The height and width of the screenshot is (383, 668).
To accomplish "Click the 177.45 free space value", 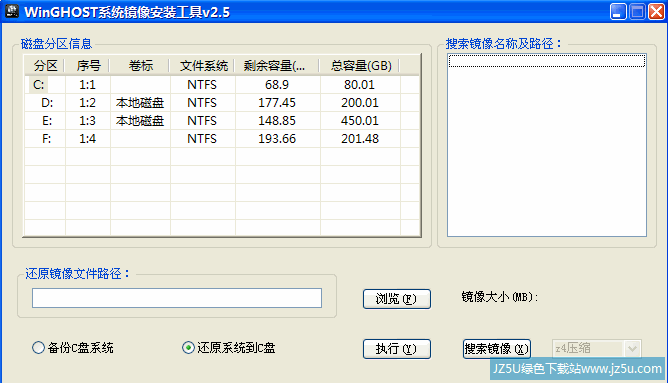I will pos(277,103).
